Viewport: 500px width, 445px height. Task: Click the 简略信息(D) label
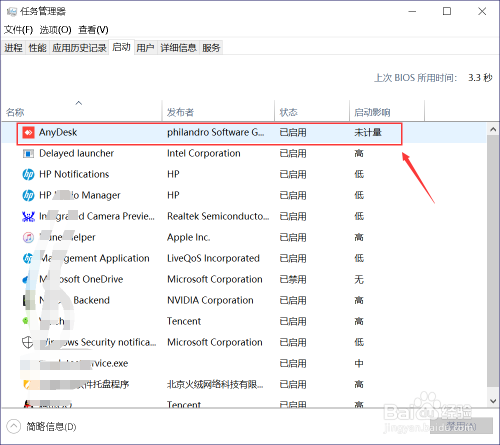tap(51, 427)
